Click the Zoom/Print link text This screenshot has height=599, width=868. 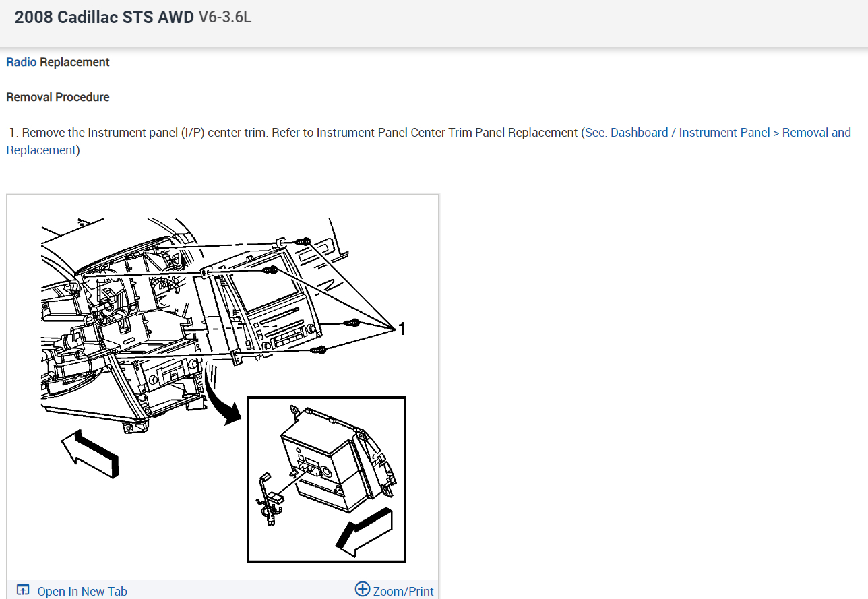(x=404, y=591)
